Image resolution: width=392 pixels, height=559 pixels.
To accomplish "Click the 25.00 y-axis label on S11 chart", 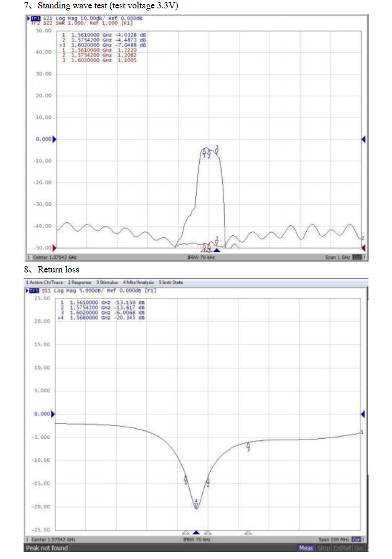I will [42, 299].
